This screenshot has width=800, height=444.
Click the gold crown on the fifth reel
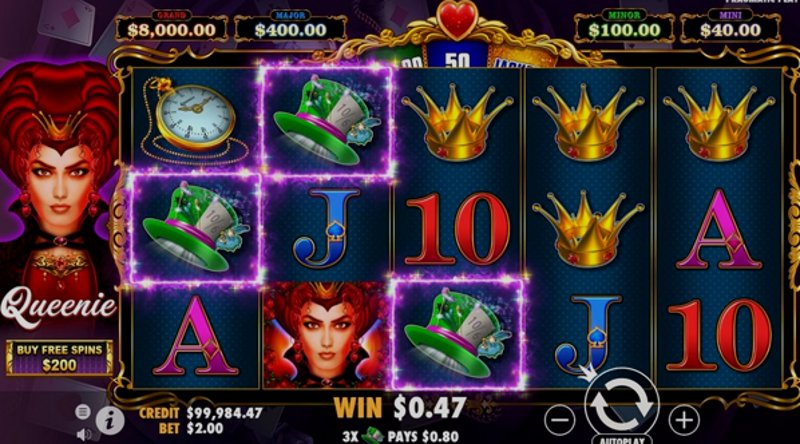(x=718, y=122)
